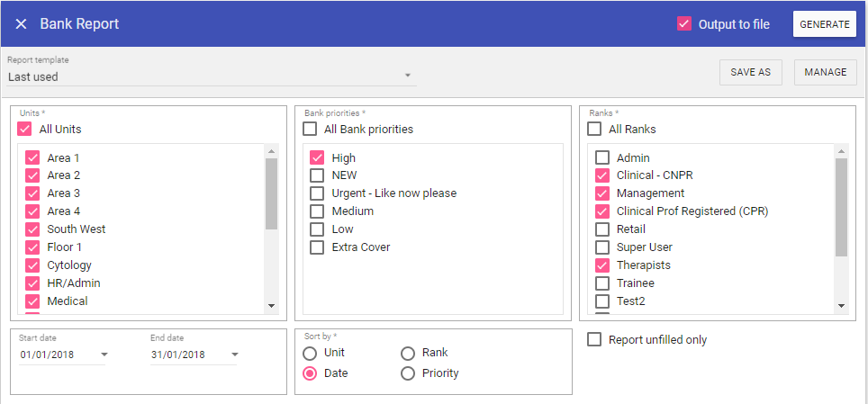Click the Ranks list scrollbar thumb
The image size is (868, 404).
click(x=842, y=207)
